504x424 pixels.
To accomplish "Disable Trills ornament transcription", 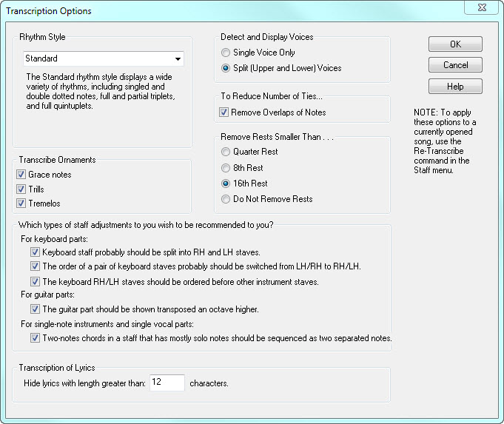I will [21, 189].
